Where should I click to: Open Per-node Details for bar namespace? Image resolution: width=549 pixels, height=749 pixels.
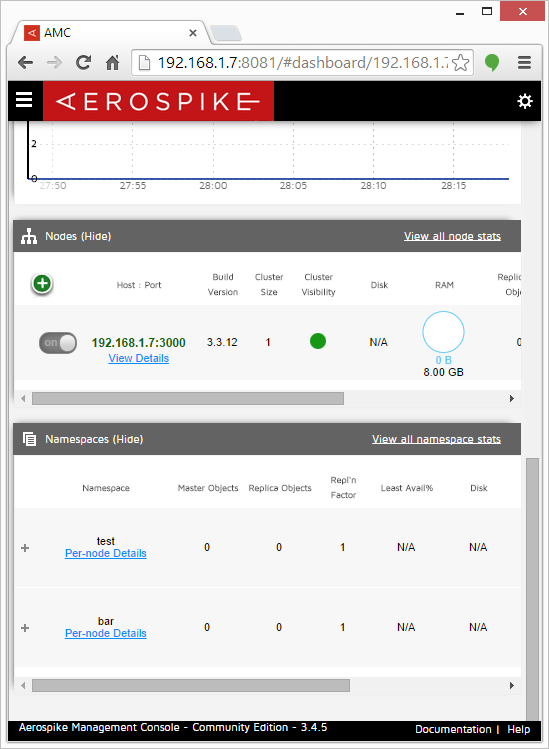point(106,633)
